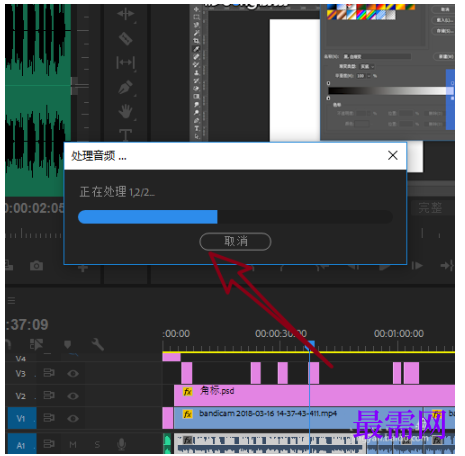The image size is (465, 456).
Task: Toggle sync lock on track A1
Action: coord(49,444)
